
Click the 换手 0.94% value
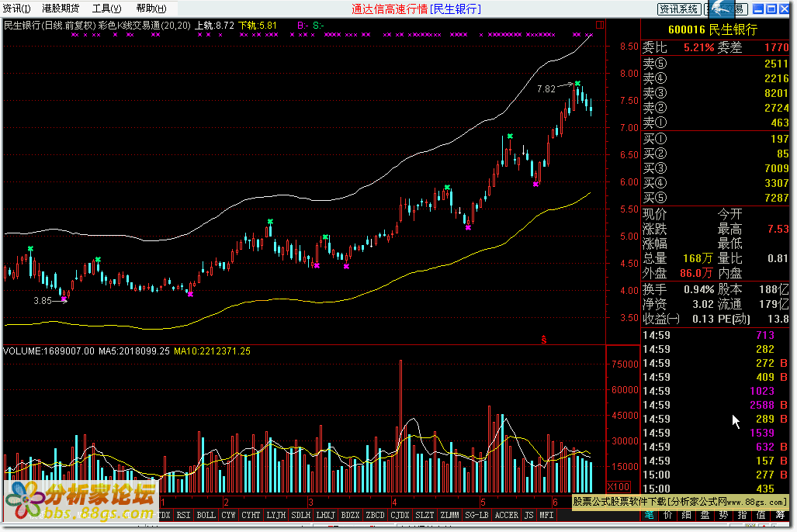pos(699,289)
